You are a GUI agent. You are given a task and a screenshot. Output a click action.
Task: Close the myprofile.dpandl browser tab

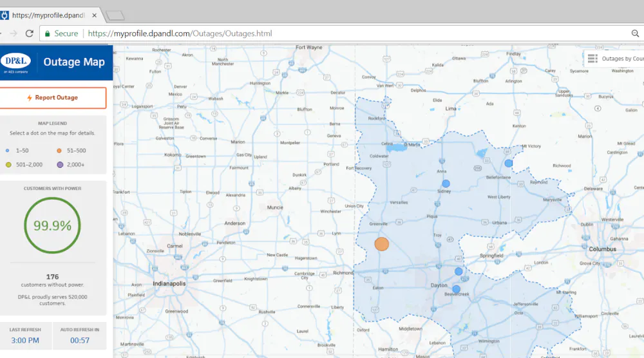[95, 15]
